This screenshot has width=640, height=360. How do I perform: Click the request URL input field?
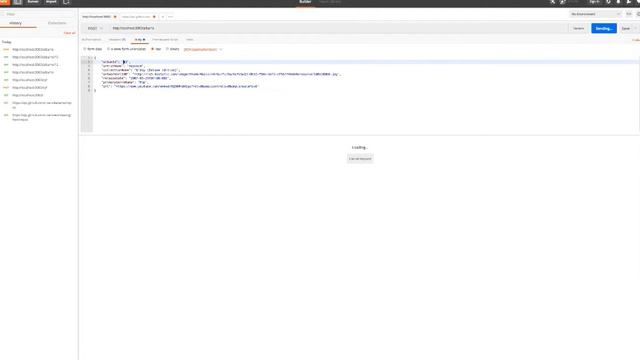pyautogui.click(x=338, y=28)
